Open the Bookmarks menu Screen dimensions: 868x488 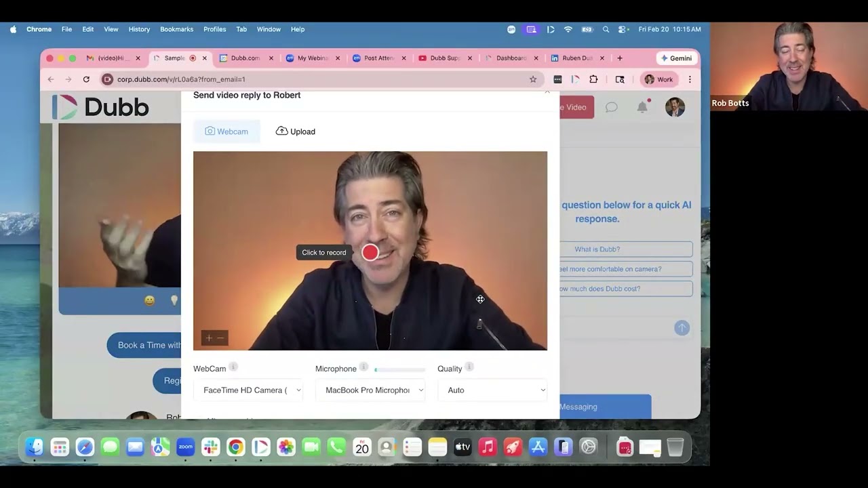(176, 29)
